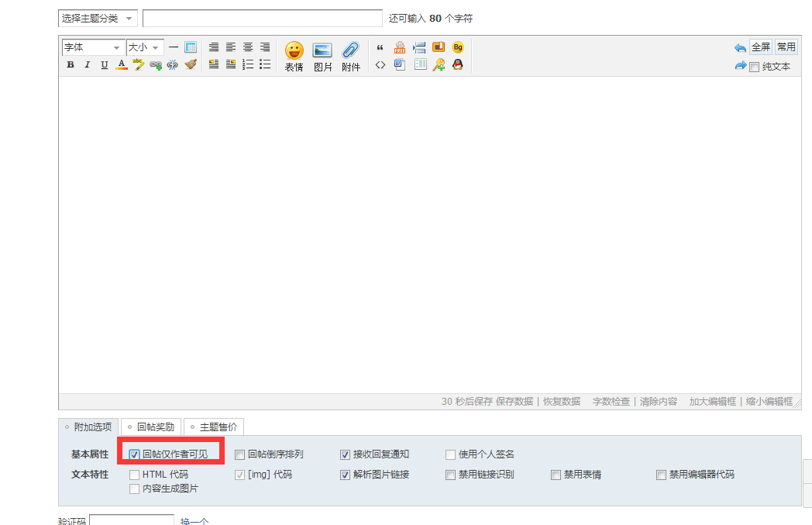Insert a numbered ordered list
This screenshot has height=525, width=812.
[248, 64]
